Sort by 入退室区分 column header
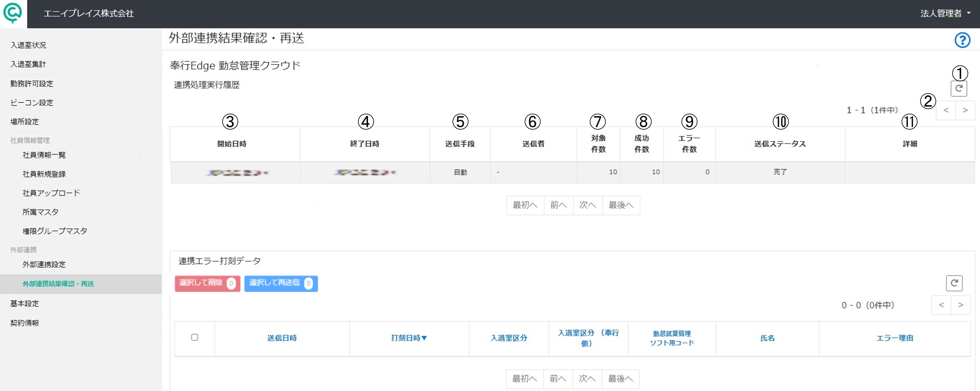980x391 pixels. point(509,338)
